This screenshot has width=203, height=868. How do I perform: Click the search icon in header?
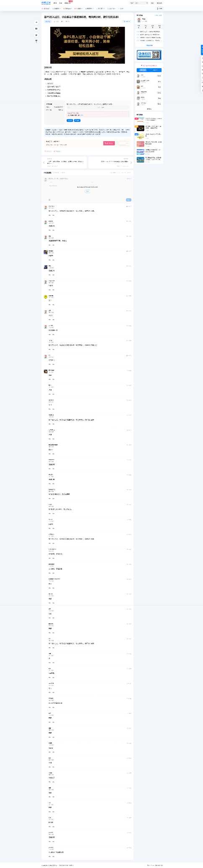point(147,3)
